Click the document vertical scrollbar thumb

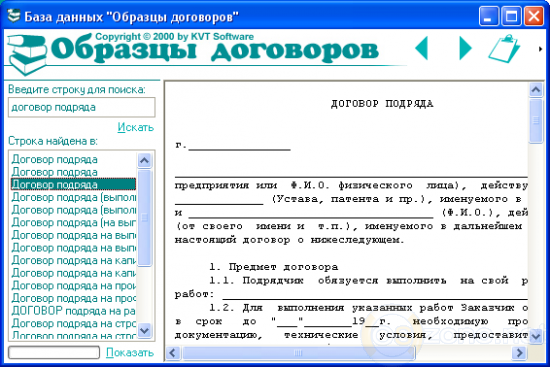[536, 121]
